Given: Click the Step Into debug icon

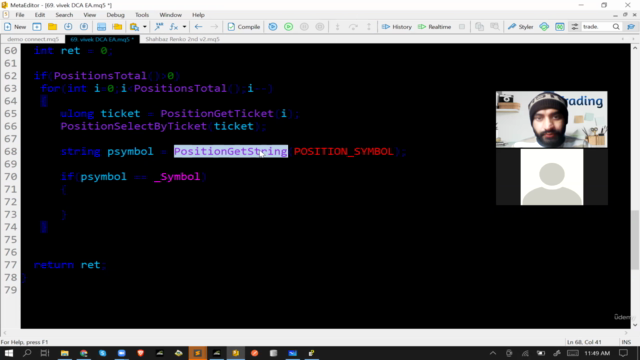Looking at the screenshot, I should coord(338,27).
